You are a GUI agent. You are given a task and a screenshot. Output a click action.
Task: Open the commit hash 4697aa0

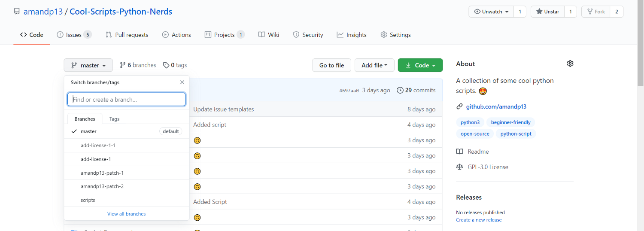click(x=349, y=91)
